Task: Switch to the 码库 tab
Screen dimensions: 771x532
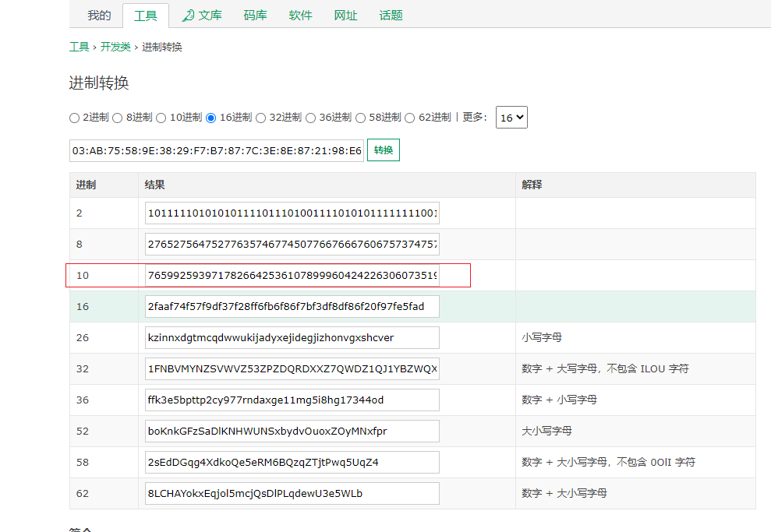Action: coord(255,16)
